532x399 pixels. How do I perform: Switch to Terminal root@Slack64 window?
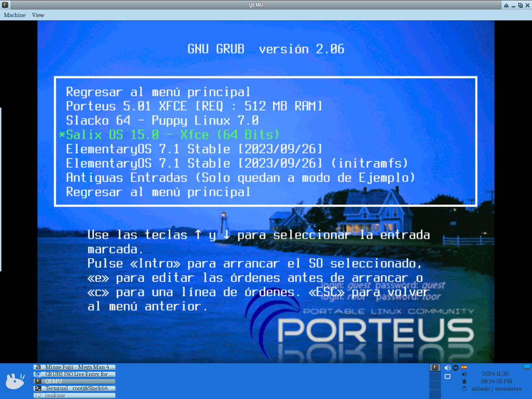[75, 389]
